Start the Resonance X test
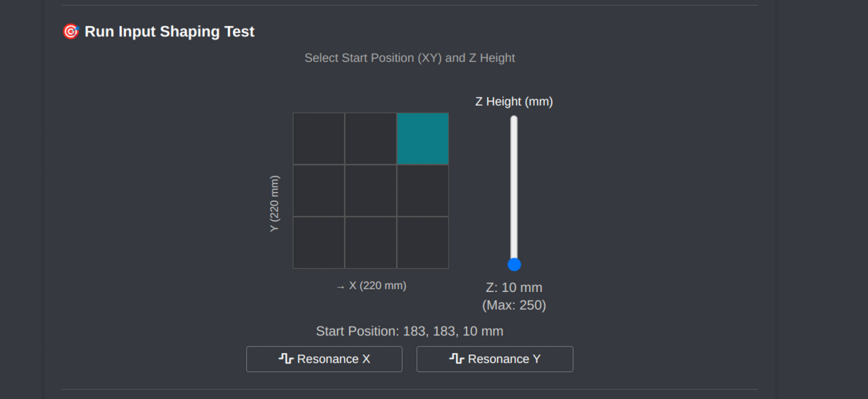This screenshot has width=868, height=399. click(x=325, y=359)
